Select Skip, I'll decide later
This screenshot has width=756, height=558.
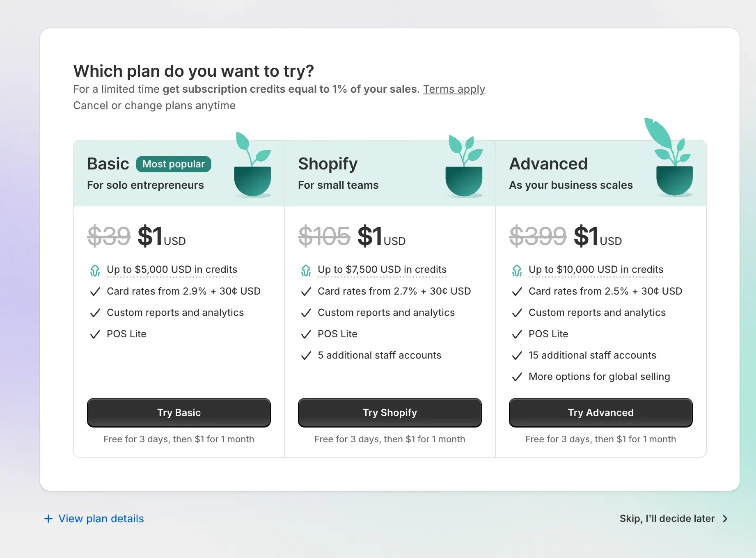(x=667, y=519)
